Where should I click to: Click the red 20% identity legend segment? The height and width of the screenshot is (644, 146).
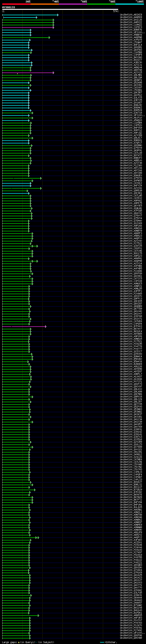(x=16, y=4)
